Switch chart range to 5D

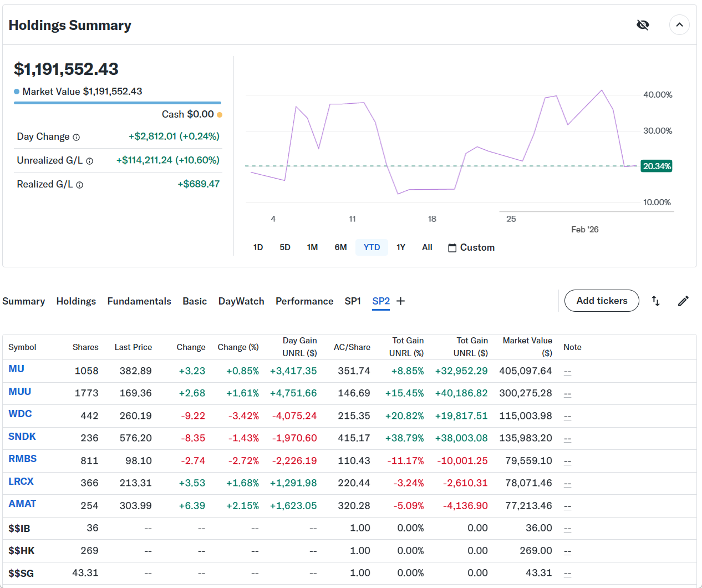(x=285, y=247)
